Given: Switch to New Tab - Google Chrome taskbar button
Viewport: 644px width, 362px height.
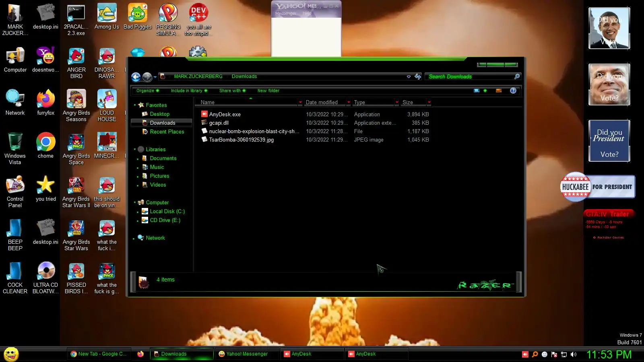Looking at the screenshot, I should point(99,354).
